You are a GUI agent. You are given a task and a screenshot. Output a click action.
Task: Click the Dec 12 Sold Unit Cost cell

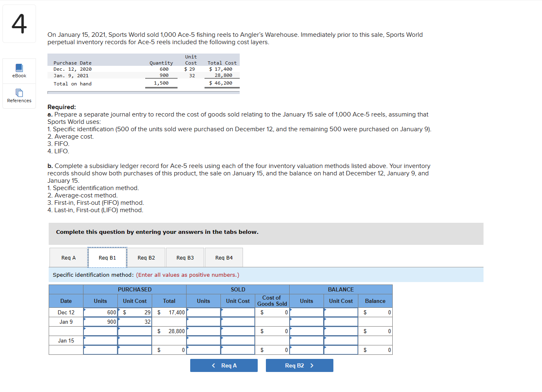point(238,312)
